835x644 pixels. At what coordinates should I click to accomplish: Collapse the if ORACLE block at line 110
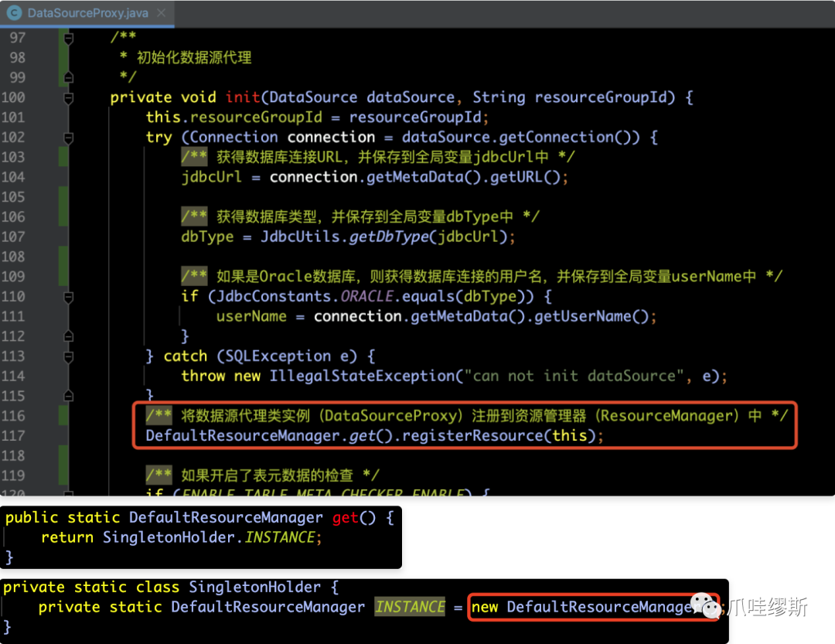click(69, 297)
